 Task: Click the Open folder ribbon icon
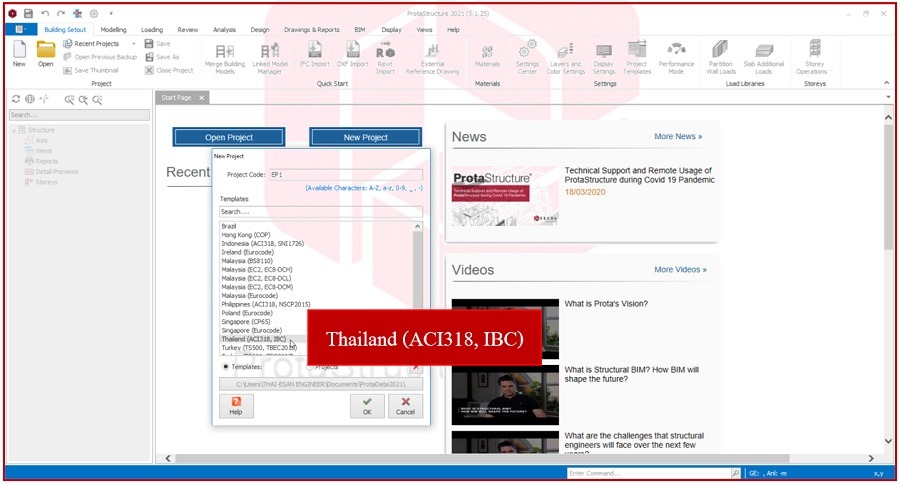[x=46, y=54]
